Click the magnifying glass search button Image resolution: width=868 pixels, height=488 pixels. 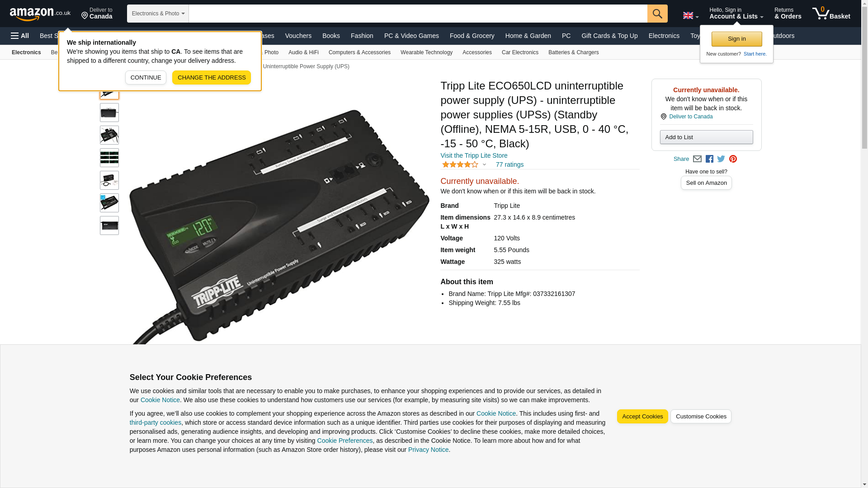[x=657, y=14]
